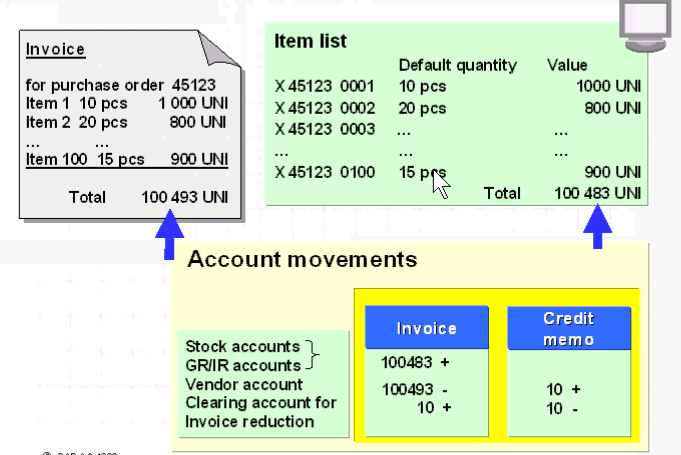681x455 pixels.
Task: Click the Item list total '100 483 UNI'
Action: click(x=598, y=193)
